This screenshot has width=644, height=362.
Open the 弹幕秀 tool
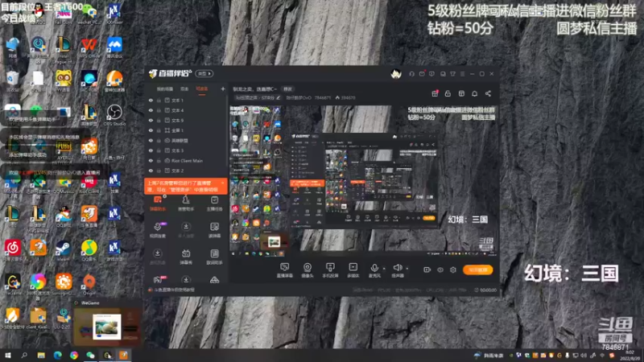point(186,257)
